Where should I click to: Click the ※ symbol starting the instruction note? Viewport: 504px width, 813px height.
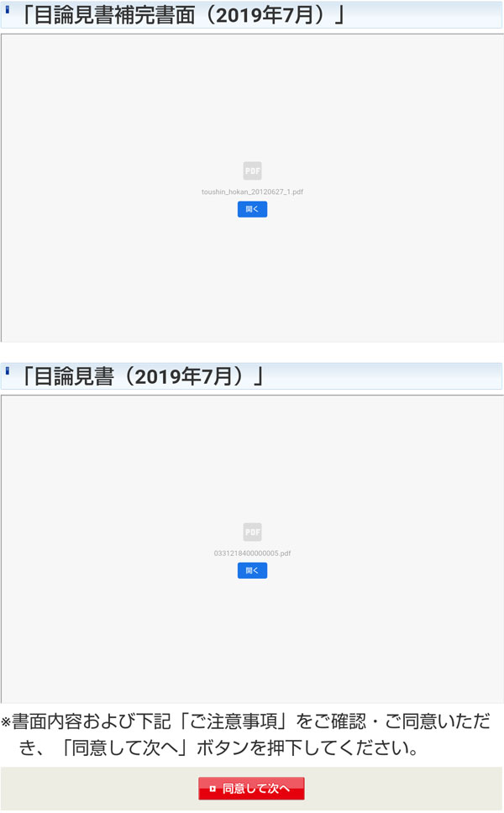(6, 721)
